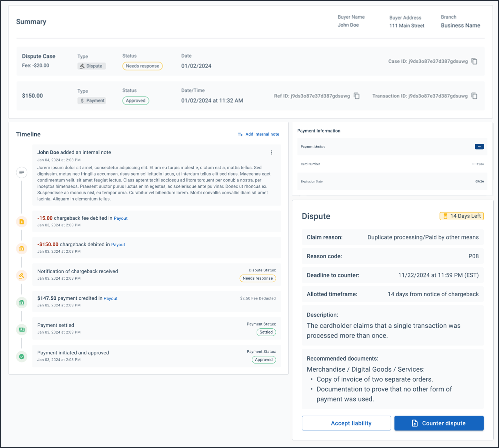
Task: Open Add internal note
Action: [x=259, y=134]
